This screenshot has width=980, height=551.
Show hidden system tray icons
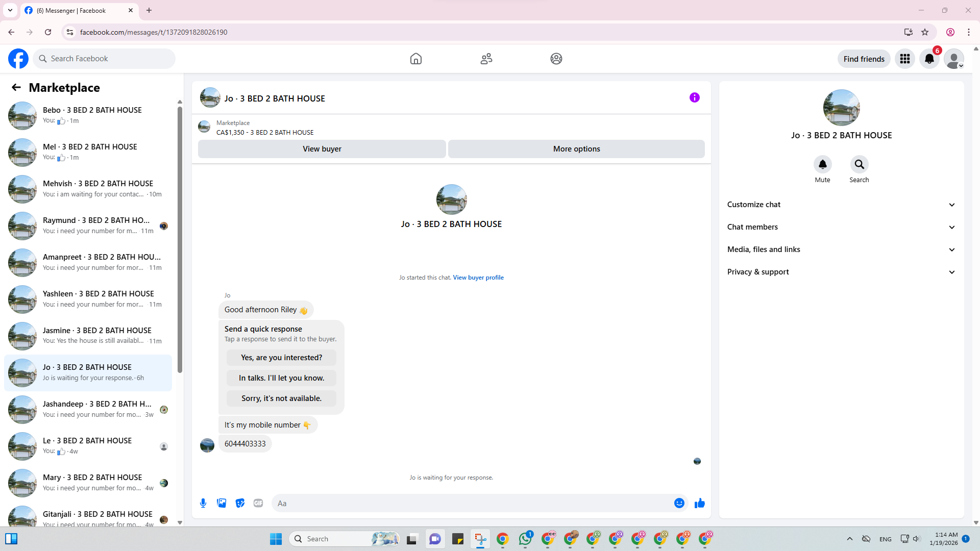pos(850,539)
